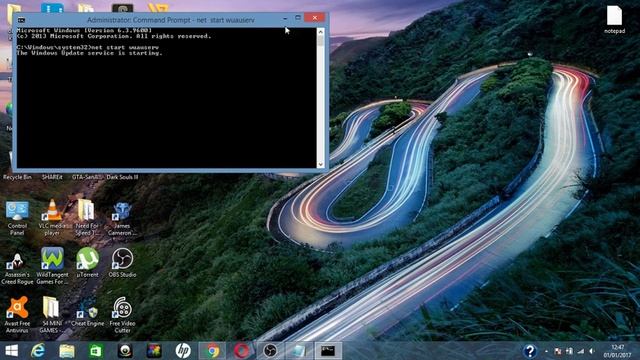The height and width of the screenshot is (360, 640).
Task: Click the Command Prompt scrollbar up arrow
Action: [x=320, y=31]
